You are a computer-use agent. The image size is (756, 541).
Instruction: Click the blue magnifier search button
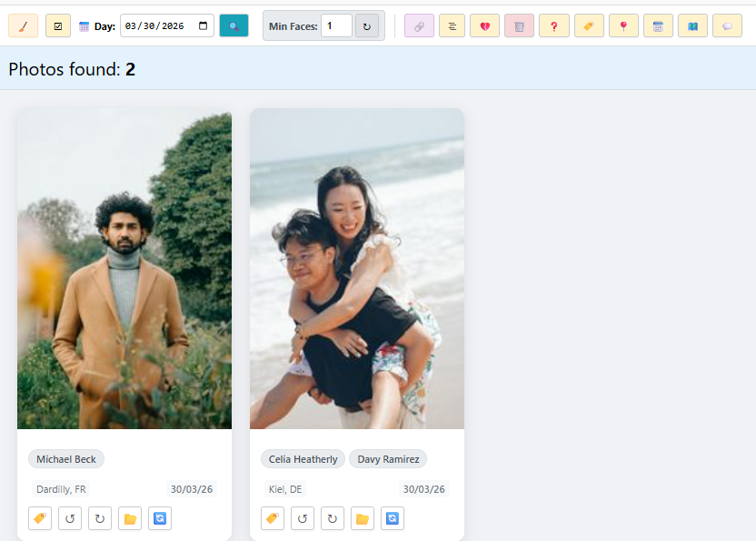coord(234,26)
